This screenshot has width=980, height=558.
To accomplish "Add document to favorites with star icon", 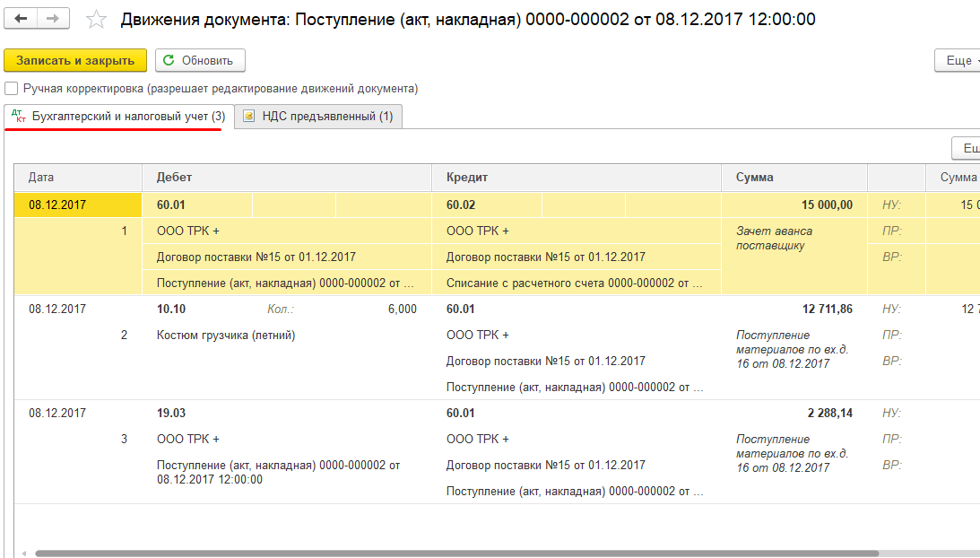I will (96, 20).
